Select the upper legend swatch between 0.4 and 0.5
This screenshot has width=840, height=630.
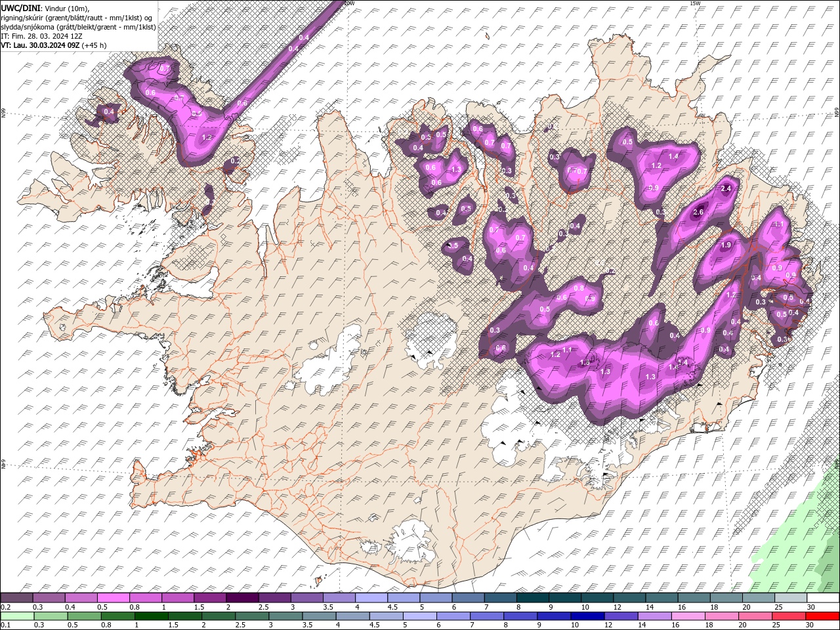[81, 598]
